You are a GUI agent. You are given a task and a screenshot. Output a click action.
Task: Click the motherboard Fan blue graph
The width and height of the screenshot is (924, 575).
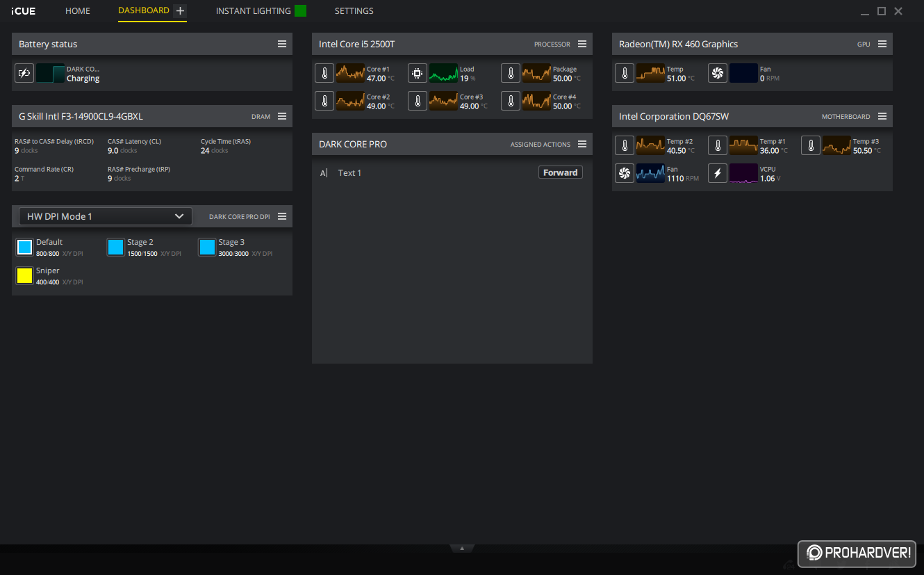point(650,173)
